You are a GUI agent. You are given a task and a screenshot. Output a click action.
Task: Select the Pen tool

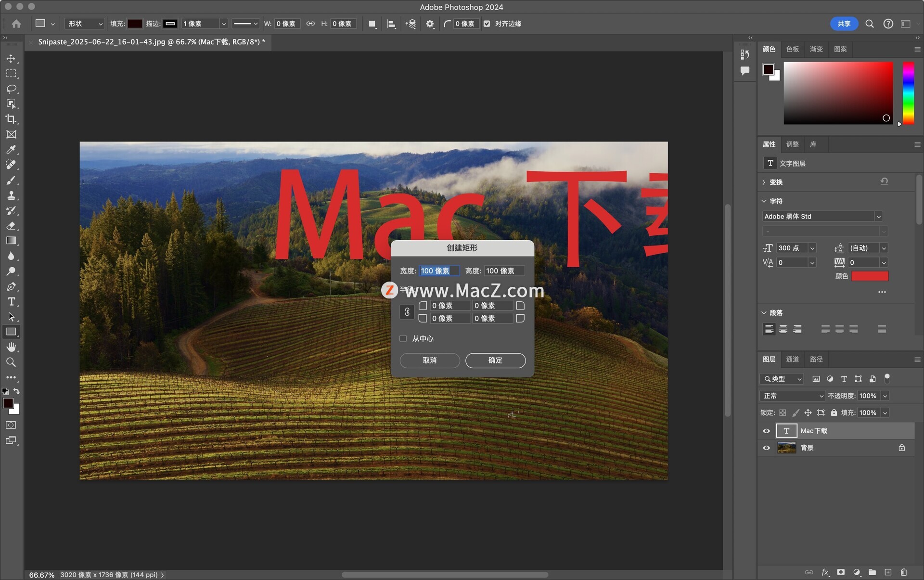[x=11, y=286]
